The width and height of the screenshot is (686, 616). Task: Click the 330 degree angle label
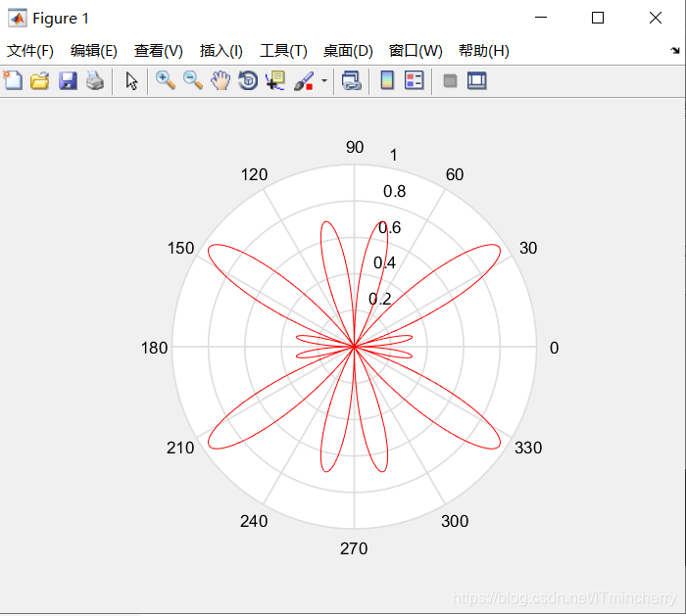pyautogui.click(x=528, y=449)
